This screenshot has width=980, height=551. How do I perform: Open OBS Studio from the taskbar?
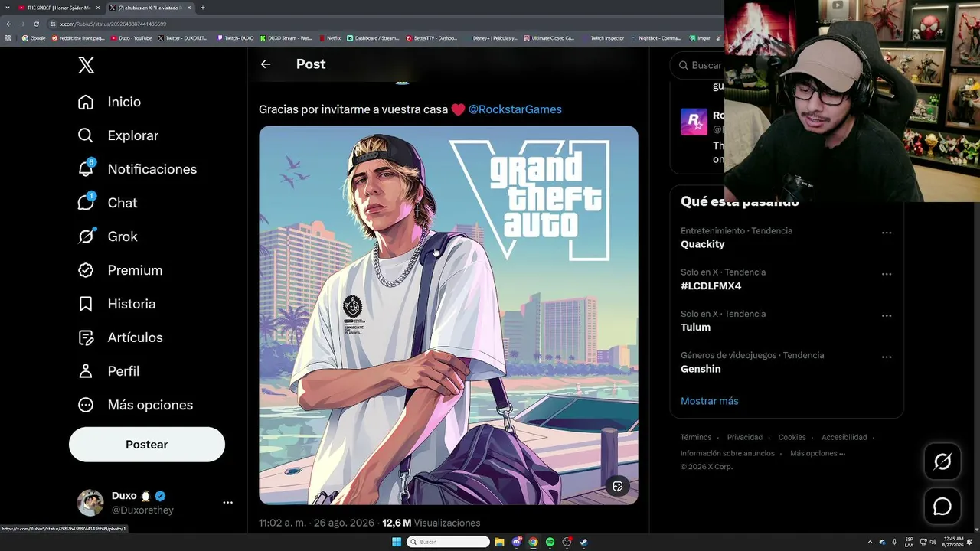[x=567, y=542]
